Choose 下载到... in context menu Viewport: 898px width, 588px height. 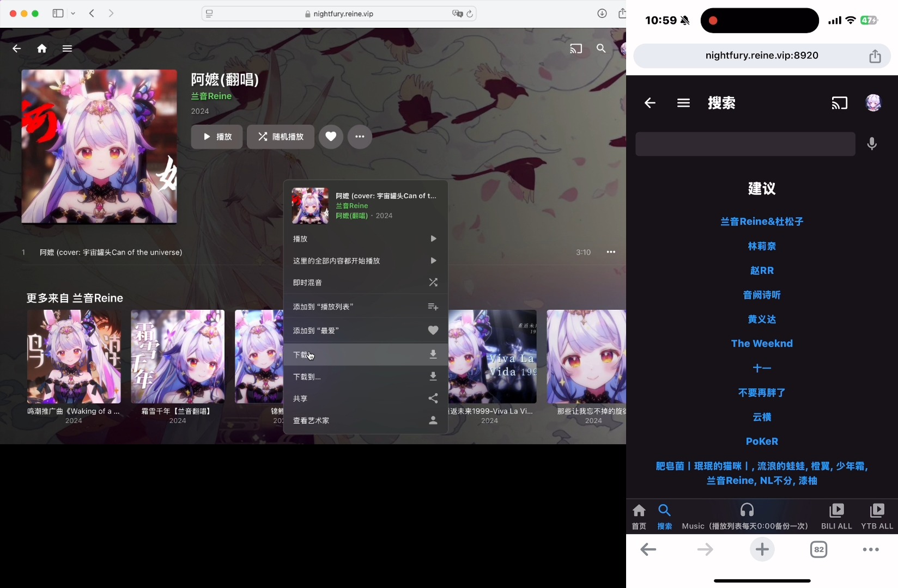366,377
